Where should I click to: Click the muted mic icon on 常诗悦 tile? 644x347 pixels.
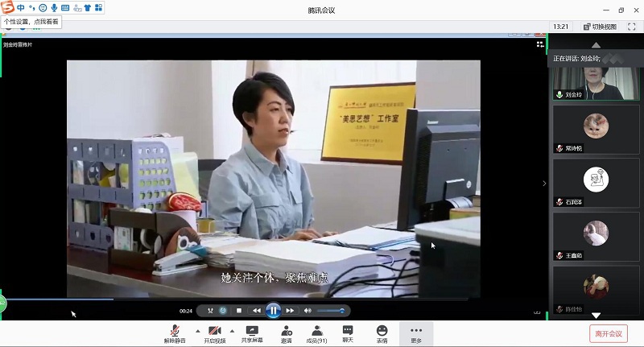pos(559,148)
